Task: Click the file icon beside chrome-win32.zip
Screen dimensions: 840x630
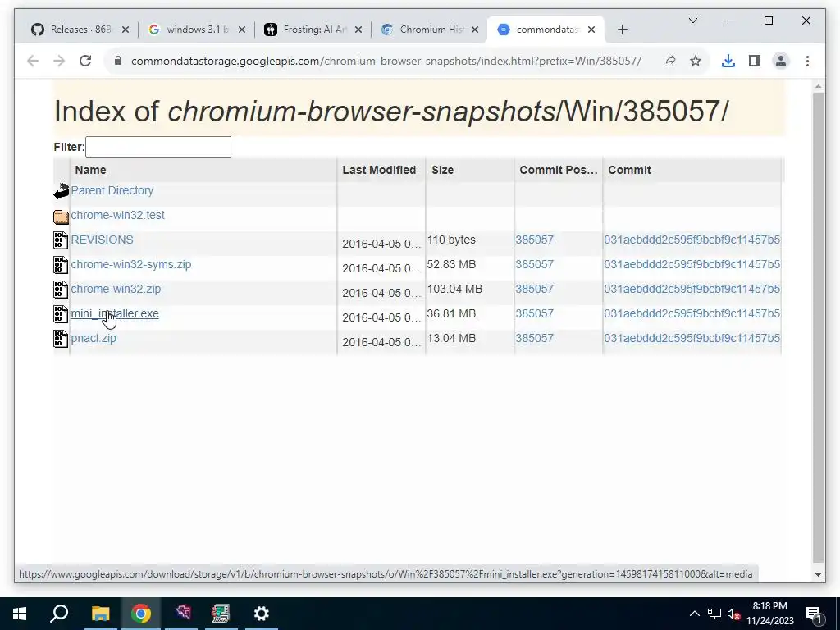Action: 61,290
